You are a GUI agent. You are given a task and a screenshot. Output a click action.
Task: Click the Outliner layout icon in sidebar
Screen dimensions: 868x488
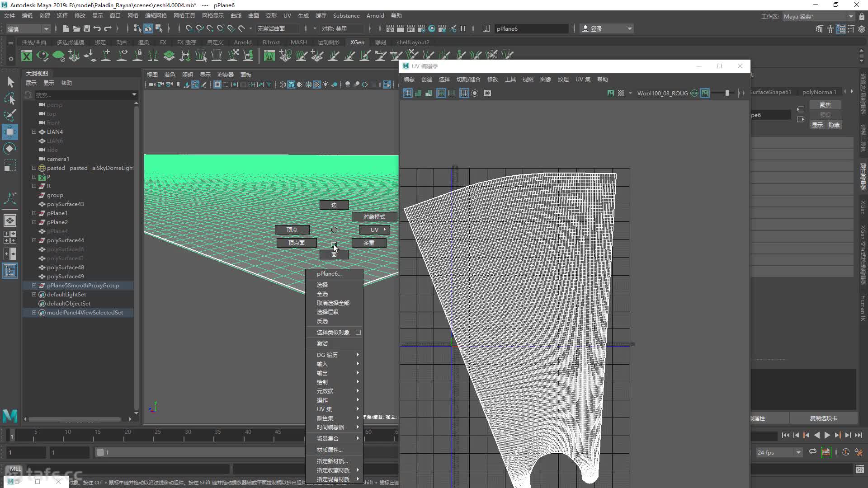9,271
